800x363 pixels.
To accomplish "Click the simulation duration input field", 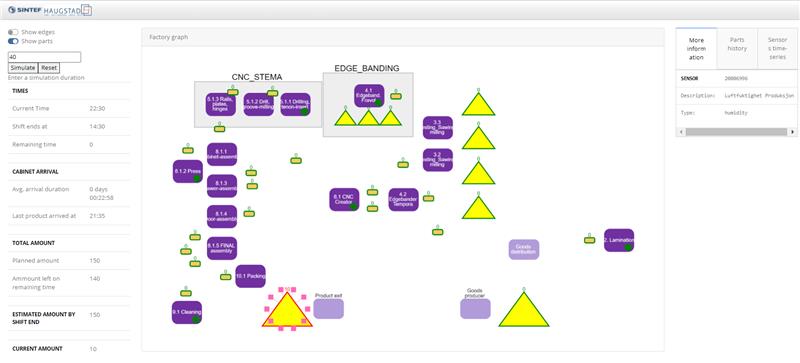I will (x=44, y=57).
